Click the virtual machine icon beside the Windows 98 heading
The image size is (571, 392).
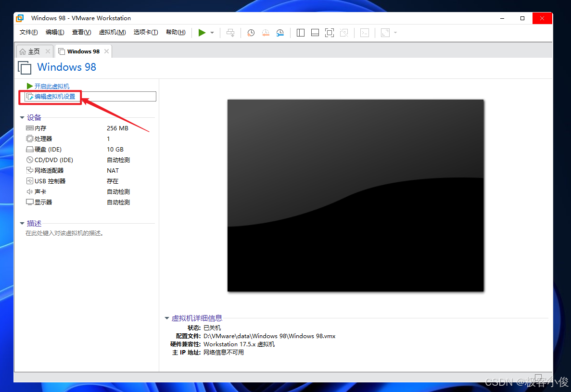[25, 68]
